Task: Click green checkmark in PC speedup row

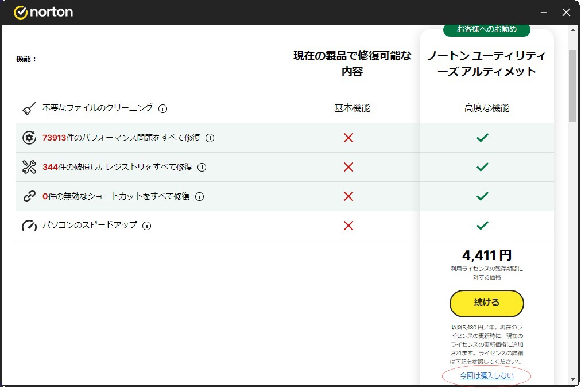Action: pyautogui.click(x=482, y=226)
